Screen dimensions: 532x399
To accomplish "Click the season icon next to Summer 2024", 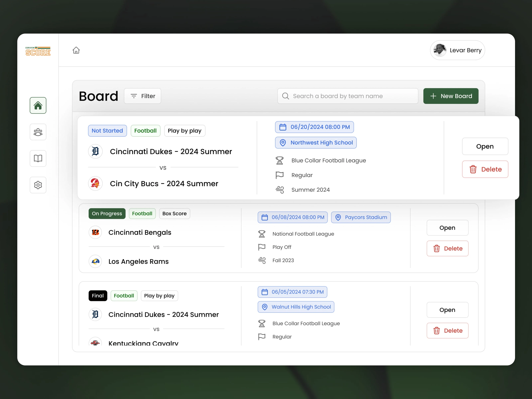I will (x=280, y=190).
